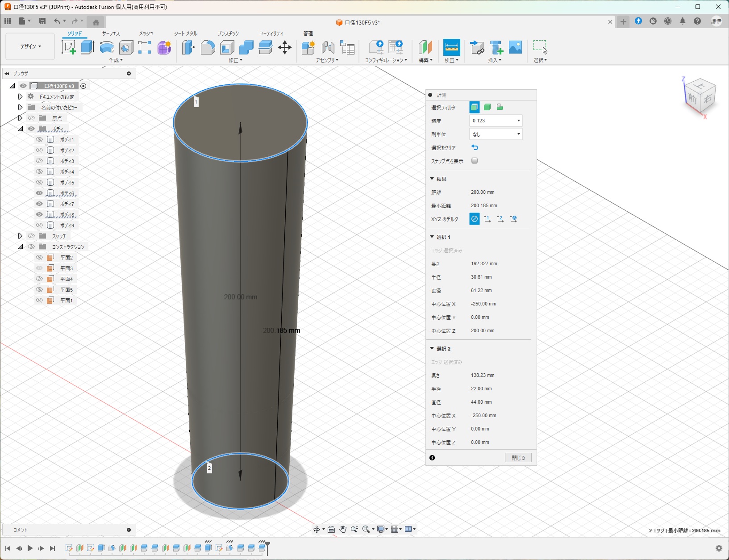Select the Offset Plane construct icon
Image resolution: width=729 pixels, height=560 pixels.
coord(425,47)
